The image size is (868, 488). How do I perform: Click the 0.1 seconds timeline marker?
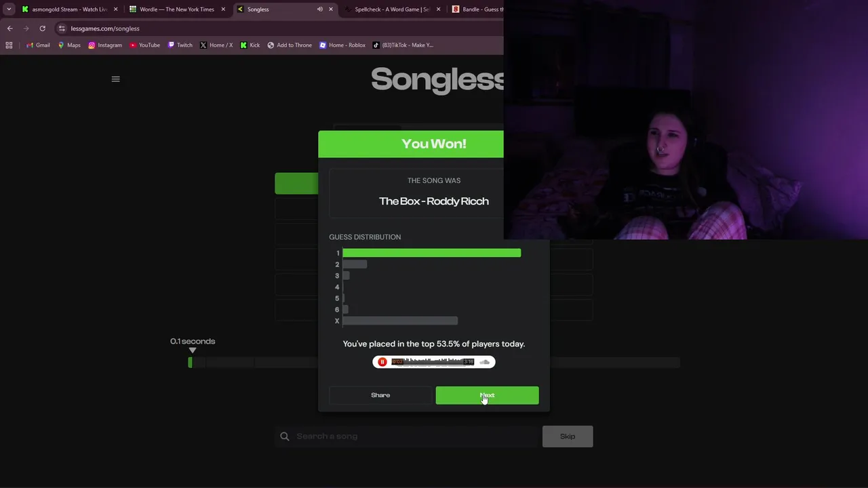pyautogui.click(x=193, y=350)
